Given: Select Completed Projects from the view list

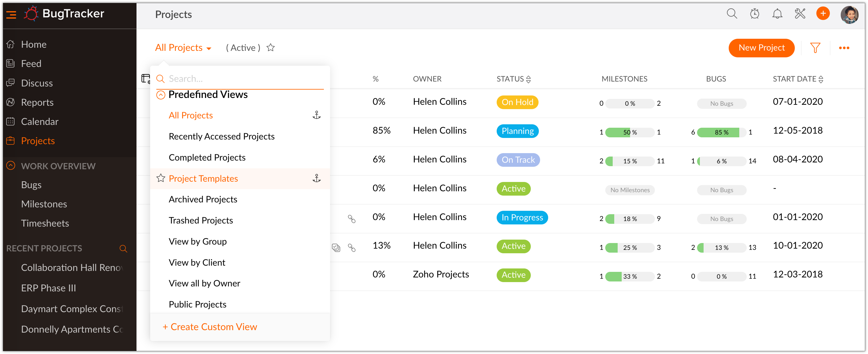Looking at the screenshot, I should point(207,157).
